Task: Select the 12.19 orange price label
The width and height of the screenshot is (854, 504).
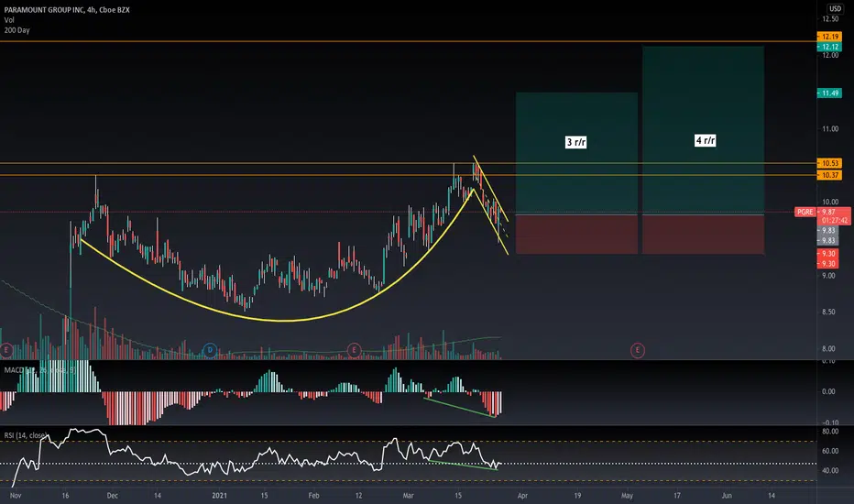Action: click(x=829, y=37)
